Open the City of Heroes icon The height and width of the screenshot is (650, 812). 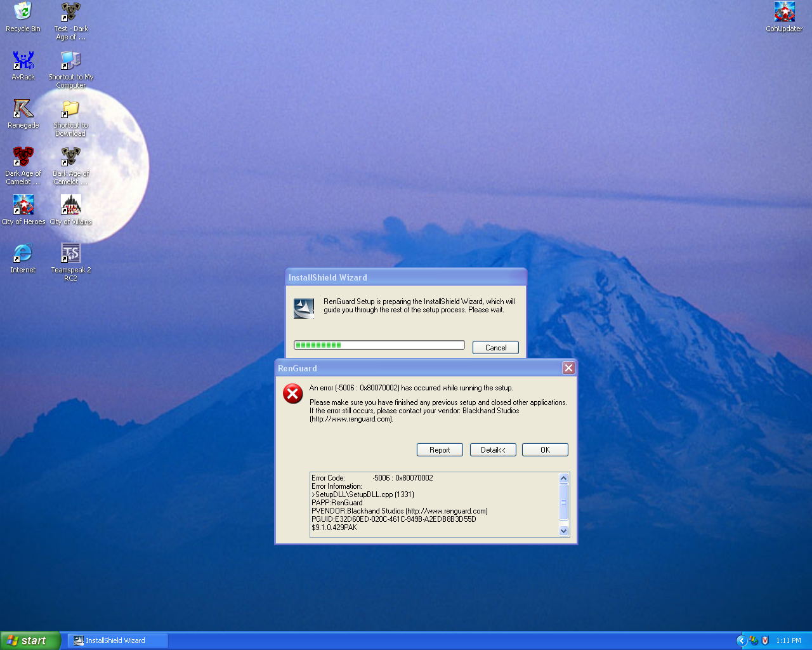tap(23, 205)
